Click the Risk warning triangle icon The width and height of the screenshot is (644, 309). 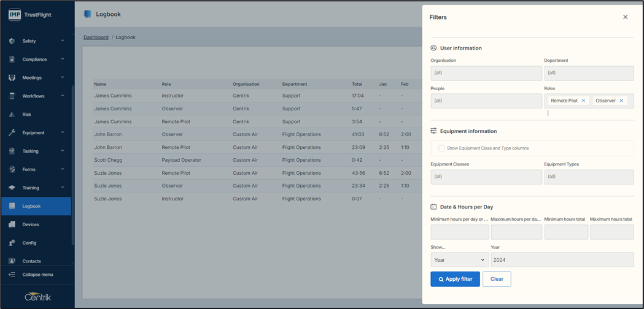pyautogui.click(x=12, y=115)
